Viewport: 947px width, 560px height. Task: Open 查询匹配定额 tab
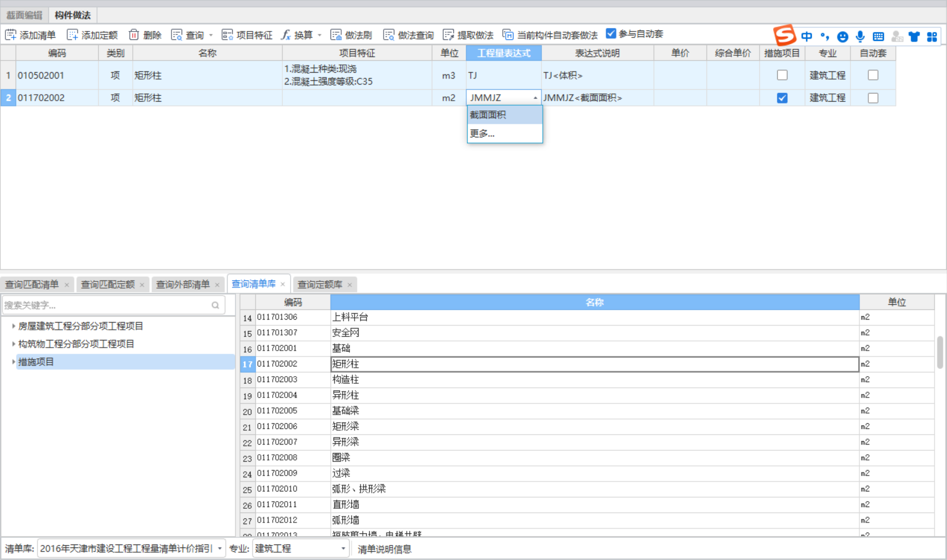click(x=108, y=284)
